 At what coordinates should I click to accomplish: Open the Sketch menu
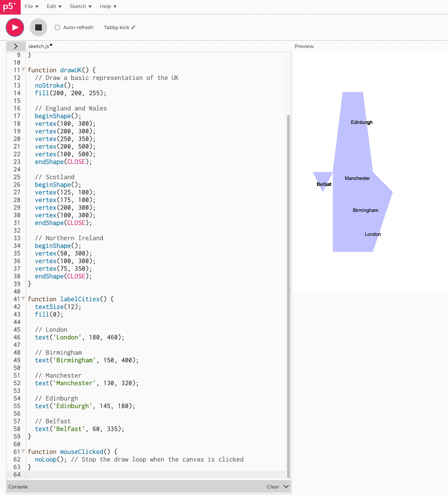click(x=81, y=6)
